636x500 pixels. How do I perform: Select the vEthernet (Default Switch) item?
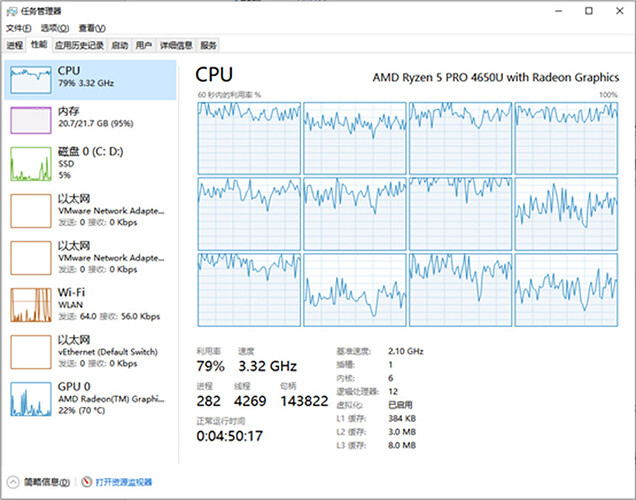[90, 352]
